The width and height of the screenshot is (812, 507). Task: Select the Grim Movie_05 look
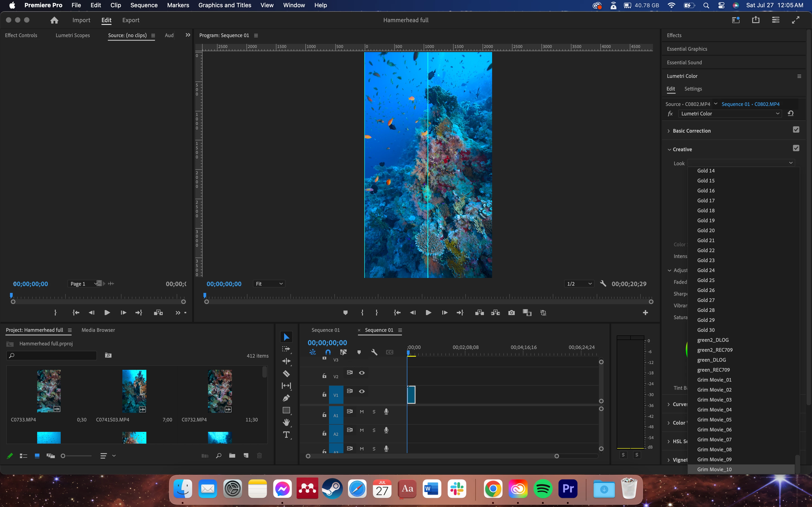[x=714, y=419]
